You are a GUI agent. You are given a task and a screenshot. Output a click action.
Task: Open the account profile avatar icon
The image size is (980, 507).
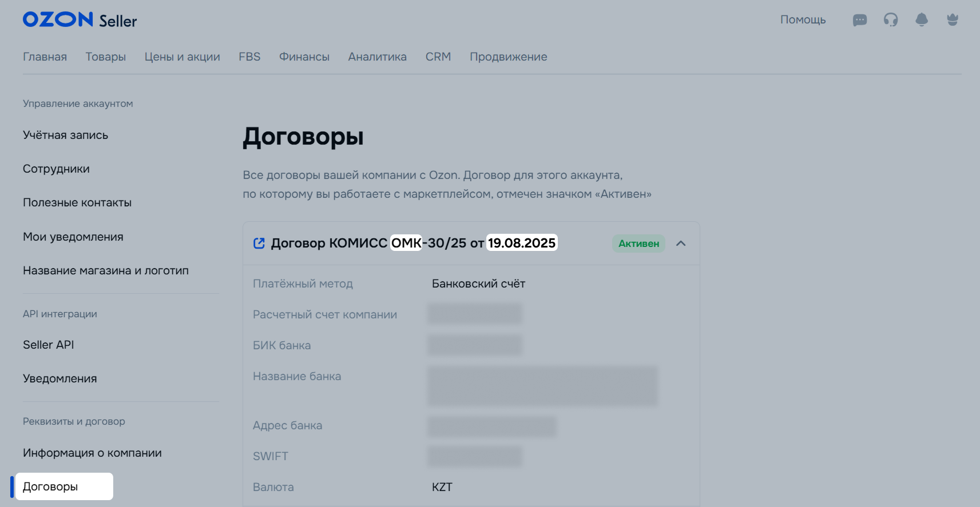pyautogui.click(x=953, y=20)
